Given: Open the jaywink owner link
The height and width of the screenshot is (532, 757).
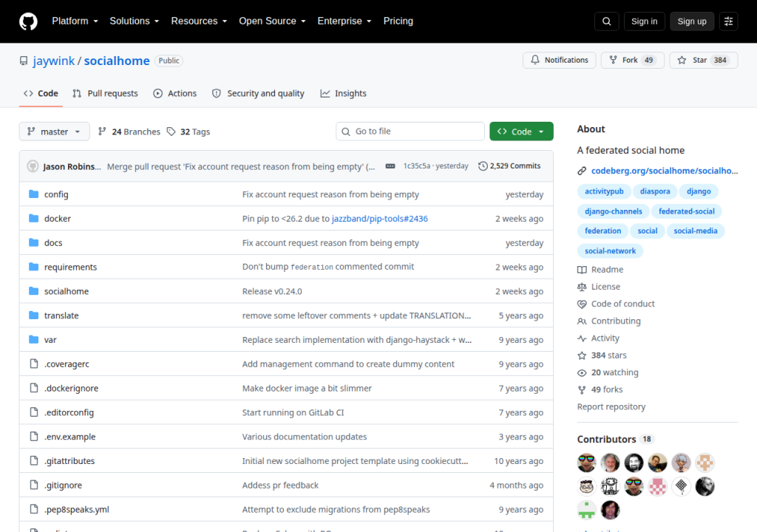Looking at the screenshot, I should click(x=53, y=61).
